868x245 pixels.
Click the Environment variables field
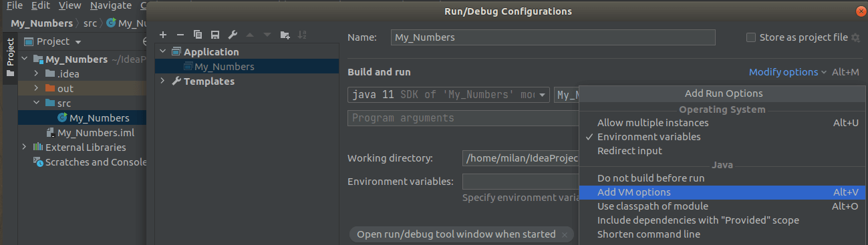521,182
